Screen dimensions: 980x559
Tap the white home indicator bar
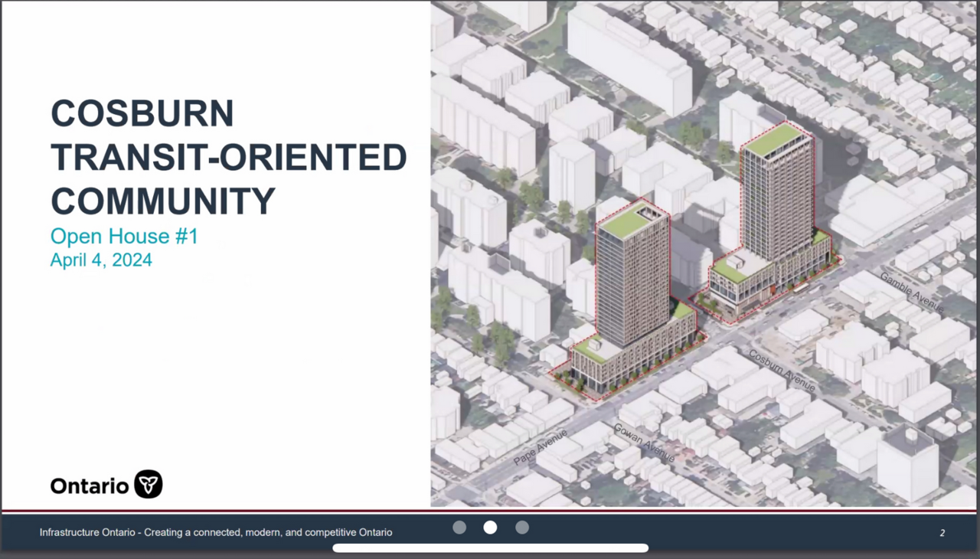click(x=490, y=548)
